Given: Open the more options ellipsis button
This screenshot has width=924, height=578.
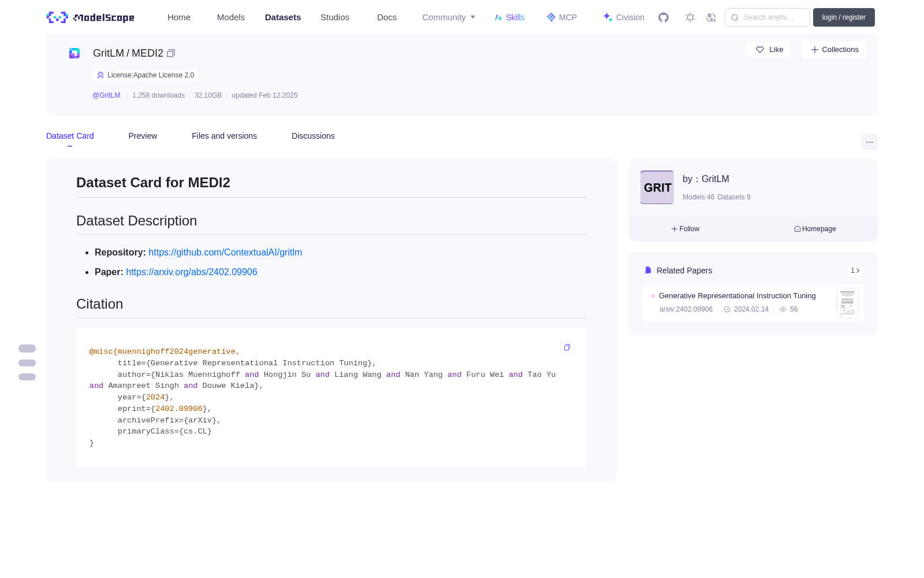Looking at the screenshot, I should (870, 142).
